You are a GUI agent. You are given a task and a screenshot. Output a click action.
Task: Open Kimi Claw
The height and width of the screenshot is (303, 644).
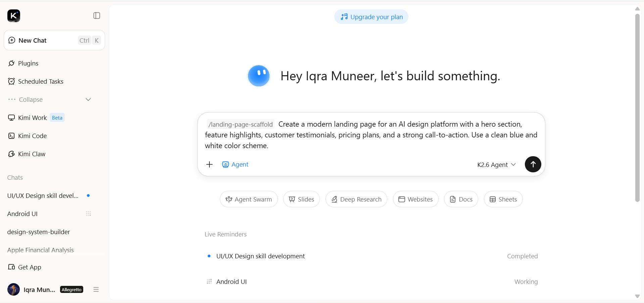(x=32, y=154)
